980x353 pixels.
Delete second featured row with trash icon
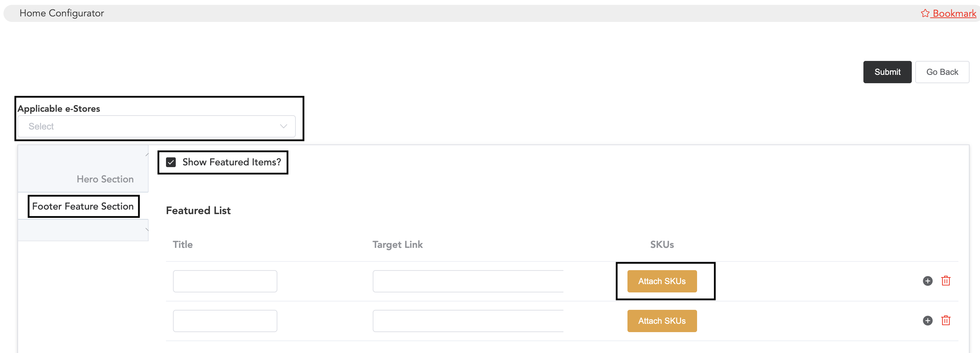click(946, 320)
